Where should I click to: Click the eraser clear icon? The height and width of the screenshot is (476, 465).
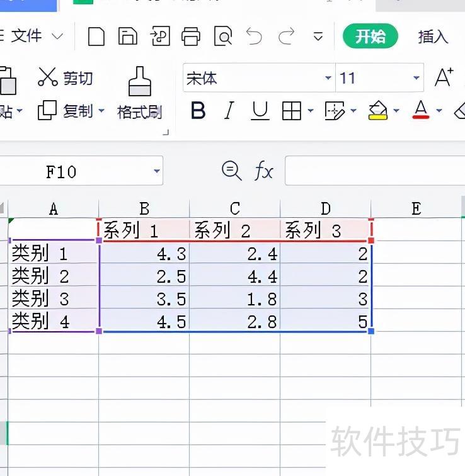click(459, 111)
